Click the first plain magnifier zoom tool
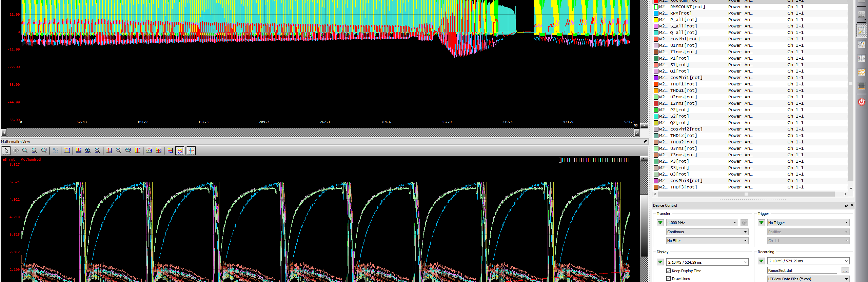This screenshot has width=868, height=282. pyautogui.click(x=25, y=150)
